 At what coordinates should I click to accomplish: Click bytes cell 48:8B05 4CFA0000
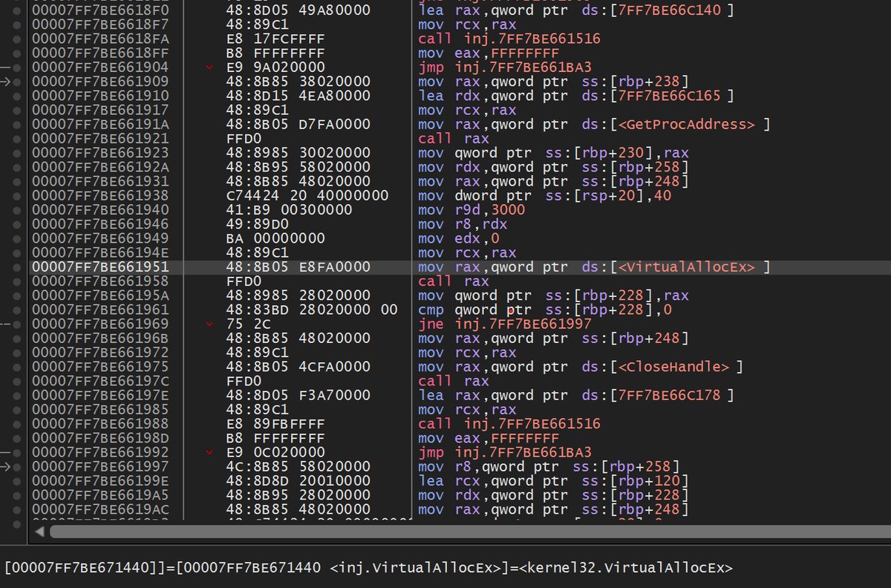298,367
